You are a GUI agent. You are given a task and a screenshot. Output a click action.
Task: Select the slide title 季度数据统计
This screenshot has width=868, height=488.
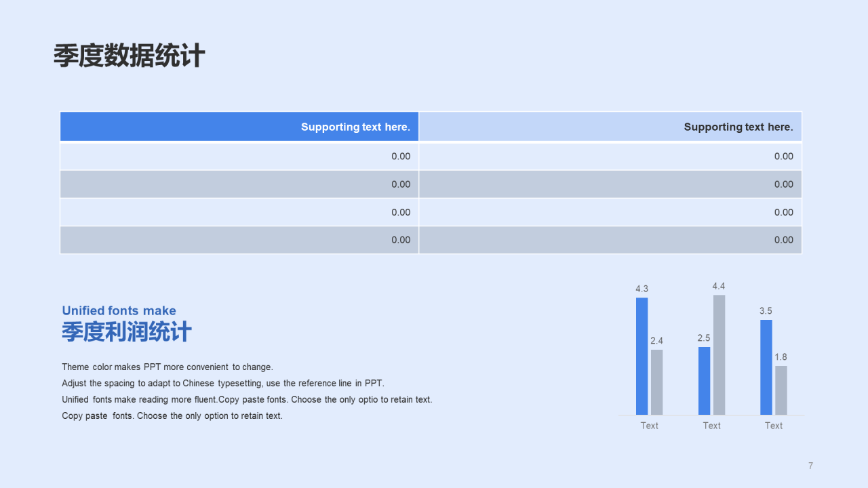(x=129, y=56)
